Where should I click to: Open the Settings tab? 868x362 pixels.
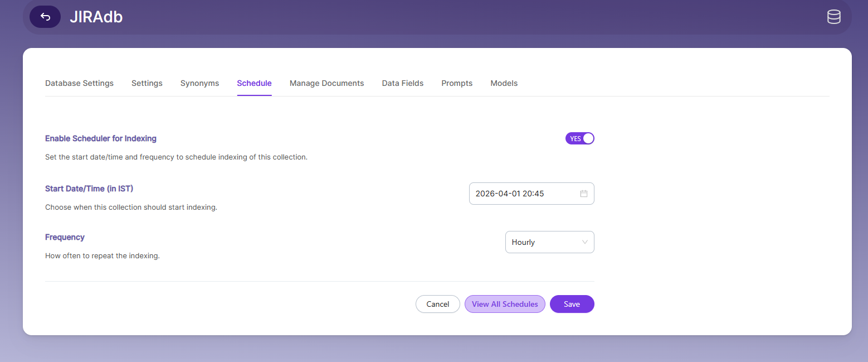tap(147, 83)
